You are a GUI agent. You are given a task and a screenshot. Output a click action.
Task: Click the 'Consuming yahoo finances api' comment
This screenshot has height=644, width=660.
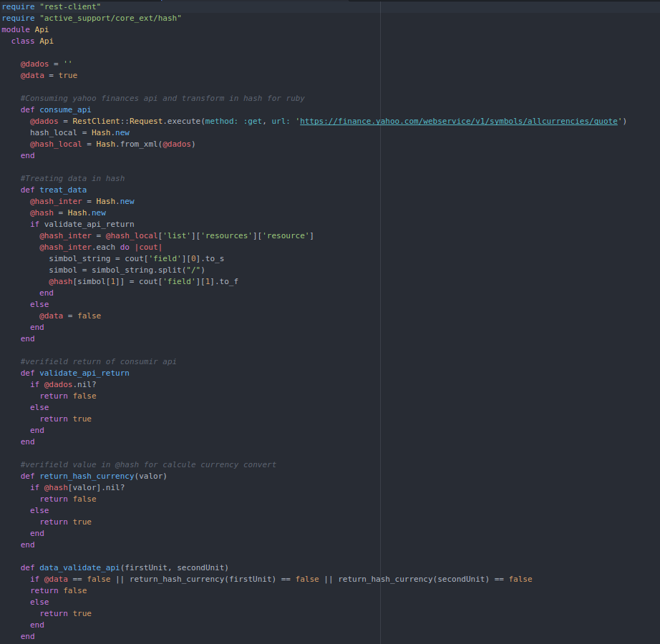tap(162, 98)
